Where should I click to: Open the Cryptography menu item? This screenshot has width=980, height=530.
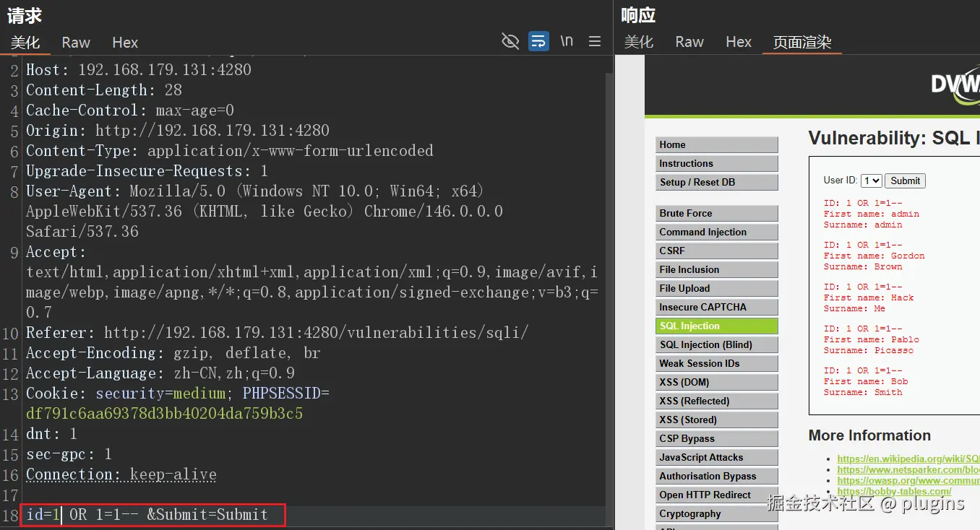717,513
